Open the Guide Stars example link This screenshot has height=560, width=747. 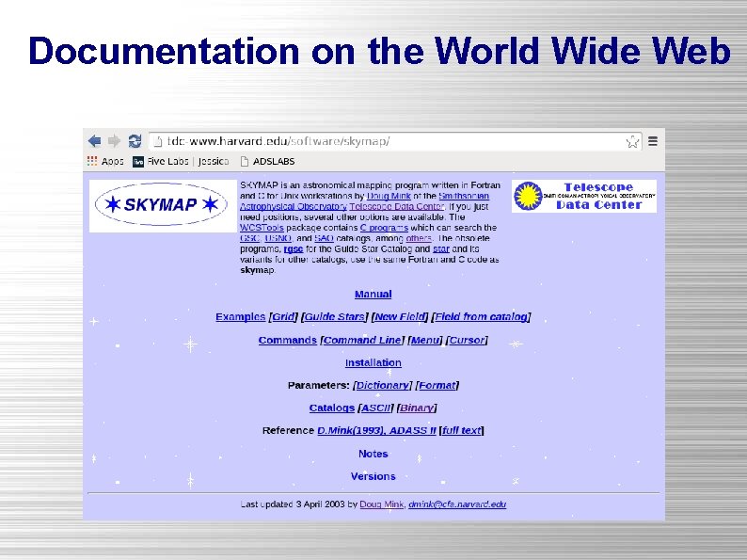tap(334, 317)
